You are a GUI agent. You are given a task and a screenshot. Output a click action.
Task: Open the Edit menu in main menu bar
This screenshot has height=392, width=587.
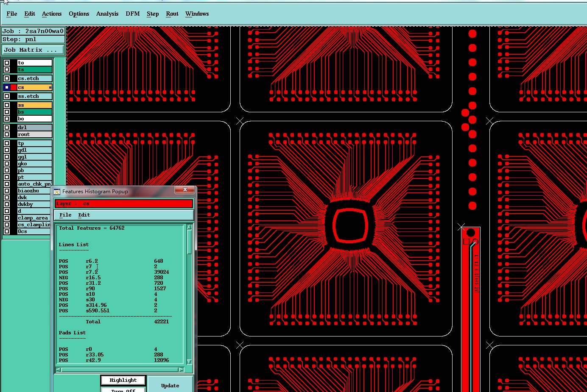tap(30, 14)
